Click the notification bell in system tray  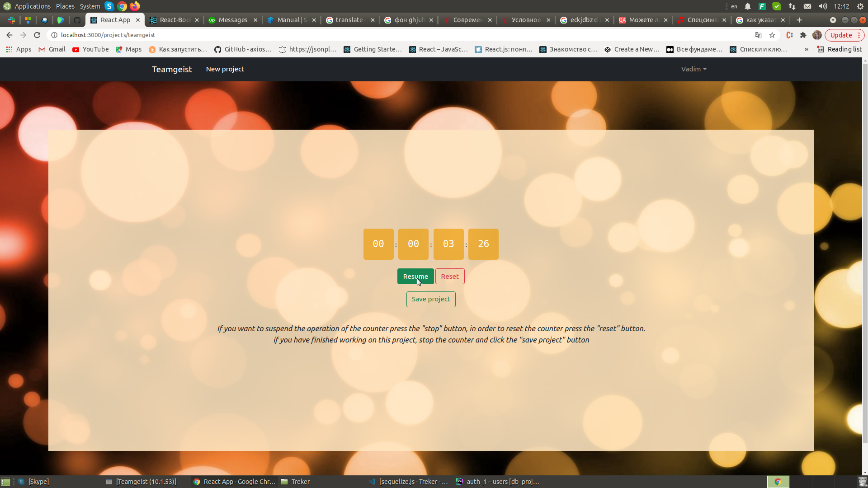(x=748, y=6)
